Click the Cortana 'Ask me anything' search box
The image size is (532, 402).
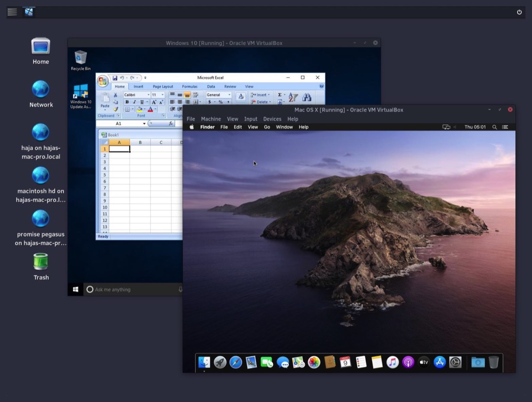[133, 289]
